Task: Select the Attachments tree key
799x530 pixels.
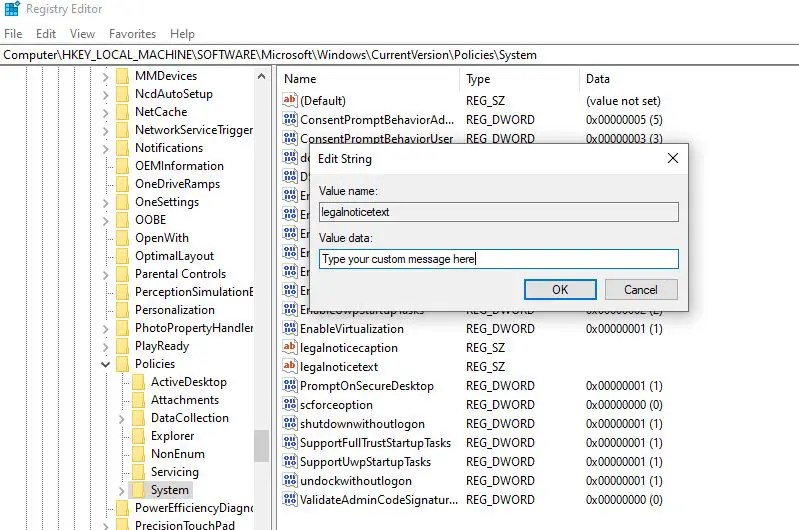Action: 185,400
